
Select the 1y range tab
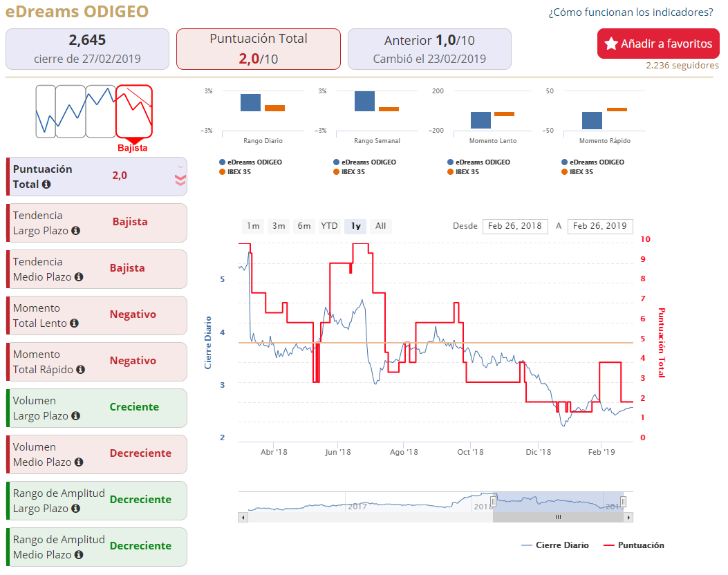[x=355, y=226]
